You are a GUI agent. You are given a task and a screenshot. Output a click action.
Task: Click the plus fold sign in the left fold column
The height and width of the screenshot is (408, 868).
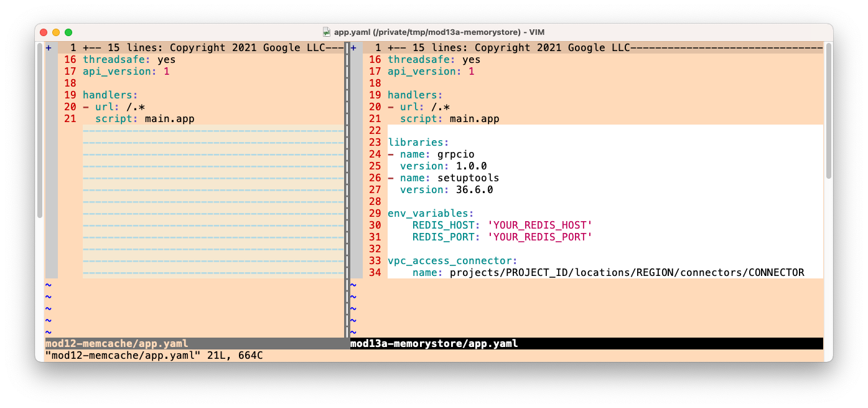(48, 47)
